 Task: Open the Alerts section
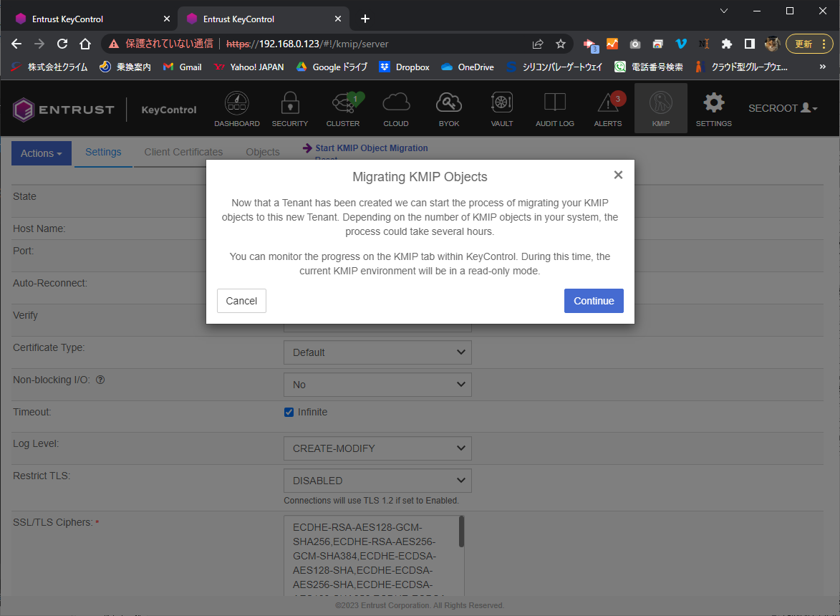coord(608,109)
